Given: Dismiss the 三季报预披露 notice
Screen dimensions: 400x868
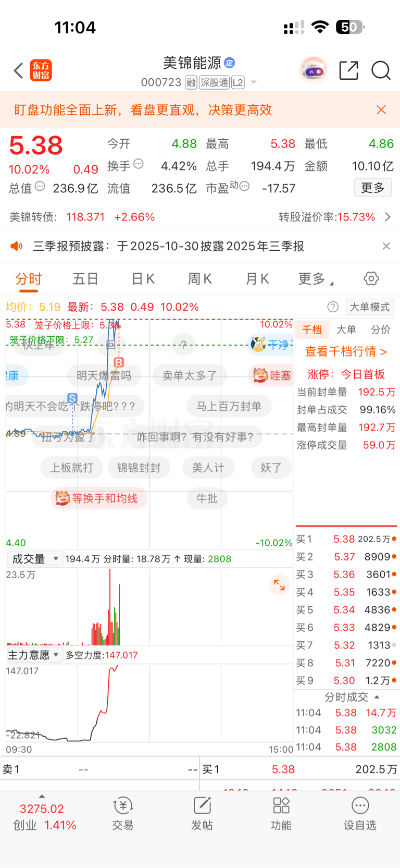Looking at the screenshot, I should 386,246.
